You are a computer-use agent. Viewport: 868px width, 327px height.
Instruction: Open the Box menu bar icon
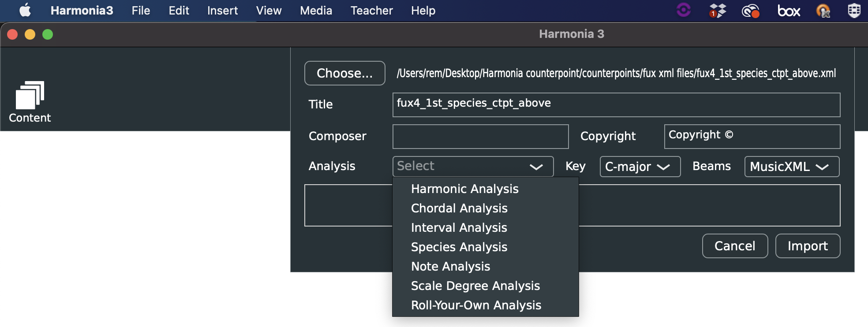click(789, 10)
